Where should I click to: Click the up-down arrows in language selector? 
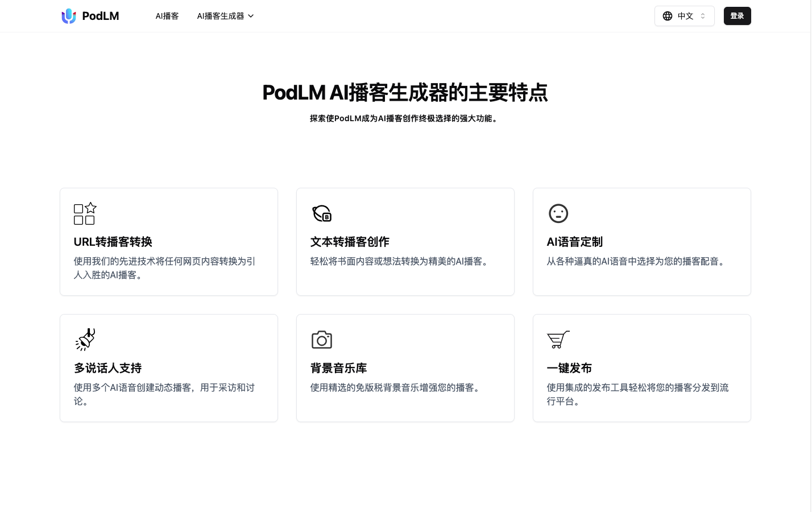coord(703,16)
